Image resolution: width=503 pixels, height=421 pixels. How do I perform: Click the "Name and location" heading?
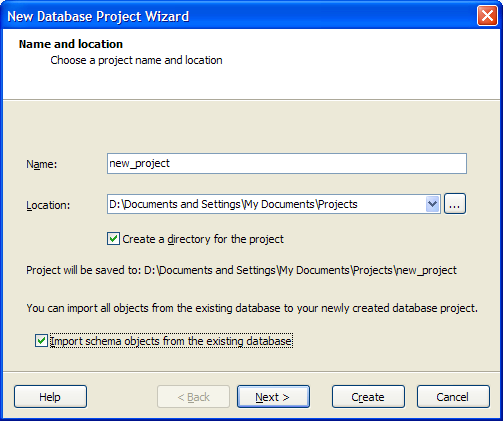click(71, 44)
